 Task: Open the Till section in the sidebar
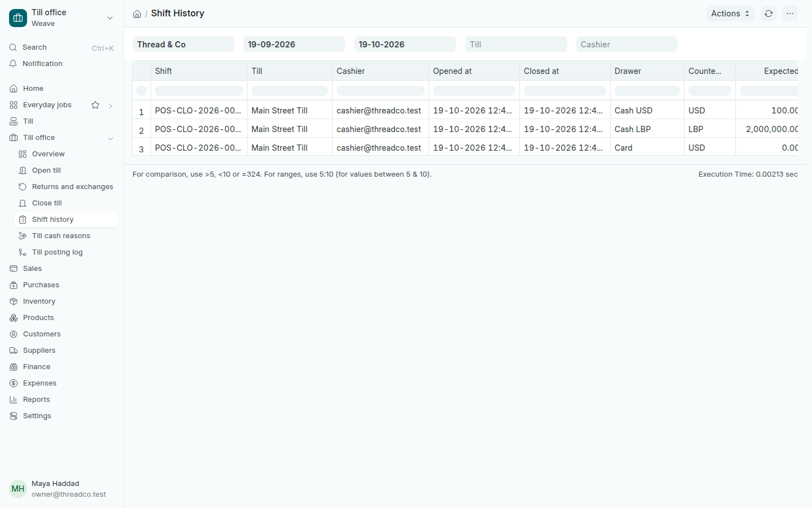61,121
